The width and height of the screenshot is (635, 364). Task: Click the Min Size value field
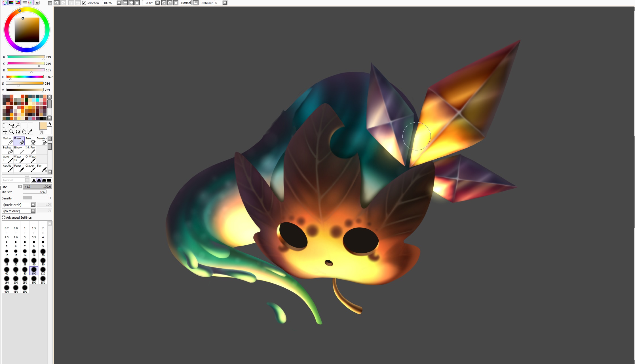click(35, 192)
